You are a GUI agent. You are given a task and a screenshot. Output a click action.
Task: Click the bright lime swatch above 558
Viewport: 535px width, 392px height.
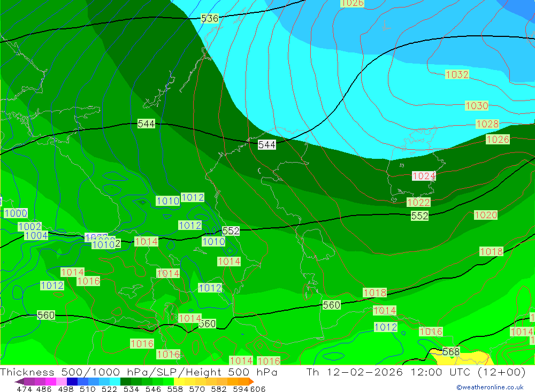click(169, 381)
